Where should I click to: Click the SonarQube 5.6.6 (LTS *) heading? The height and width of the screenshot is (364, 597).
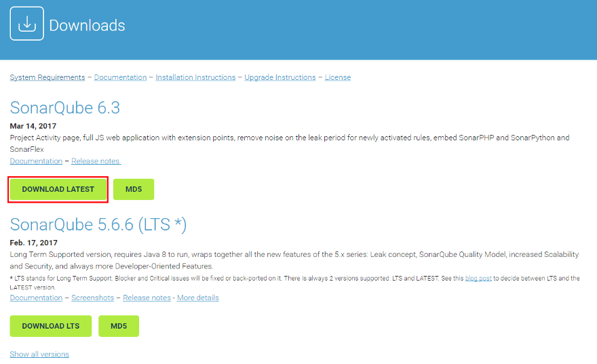(x=98, y=224)
